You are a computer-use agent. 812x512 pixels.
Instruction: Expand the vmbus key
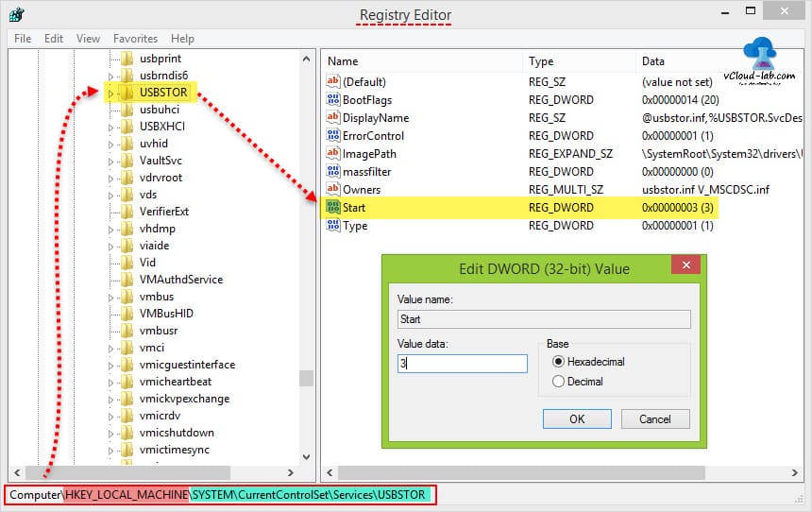110,298
